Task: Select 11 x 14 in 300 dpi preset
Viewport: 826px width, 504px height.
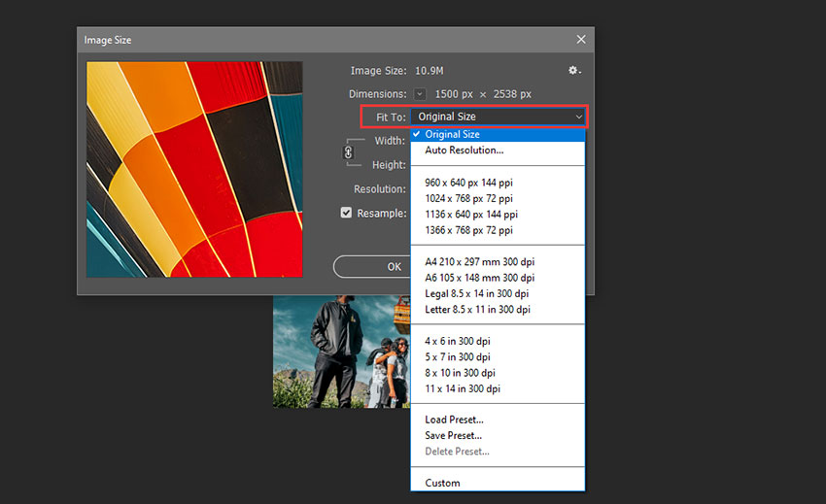Action: click(x=498, y=388)
